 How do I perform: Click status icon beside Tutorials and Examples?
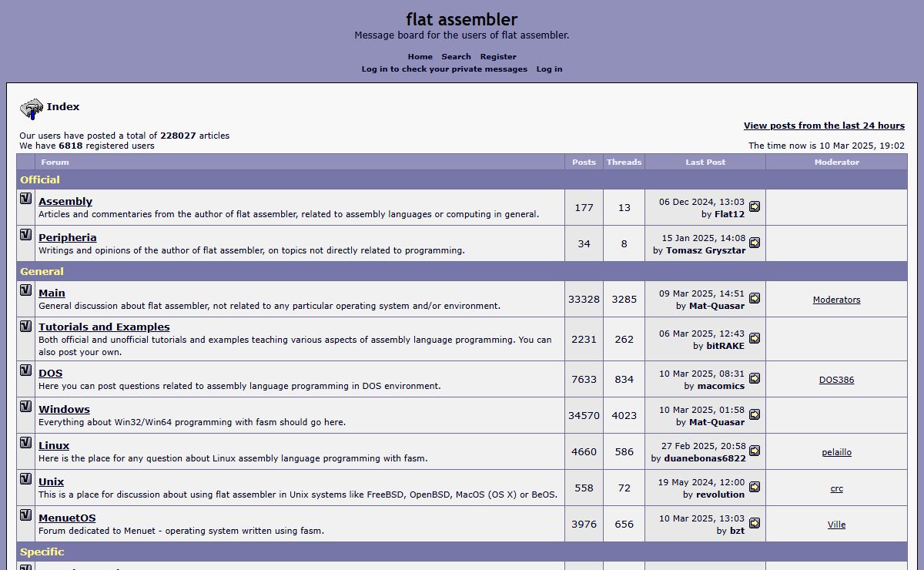pyautogui.click(x=25, y=326)
